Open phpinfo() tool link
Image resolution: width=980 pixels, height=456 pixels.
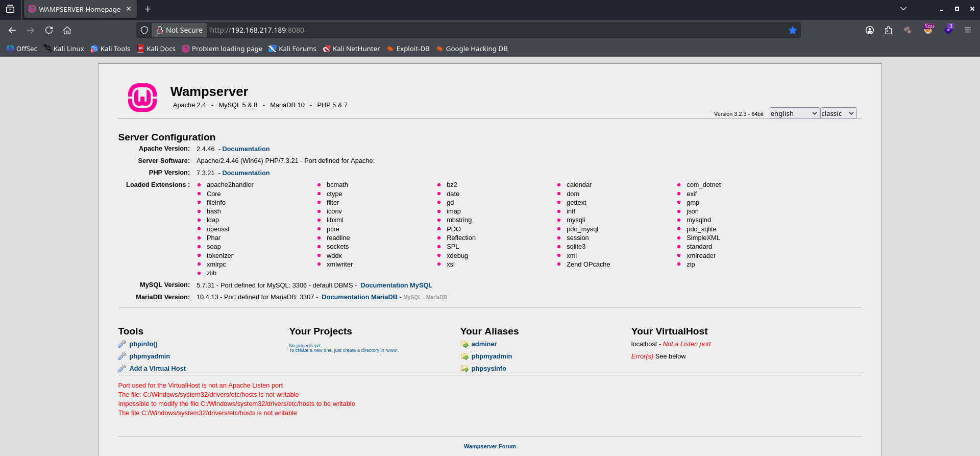(x=143, y=344)
